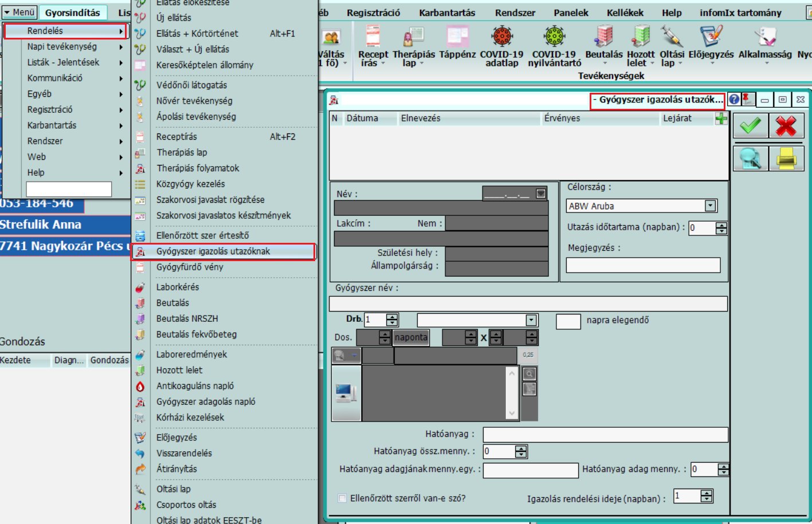
Task: Click the 'naponta' button
Action: (411, 337)
